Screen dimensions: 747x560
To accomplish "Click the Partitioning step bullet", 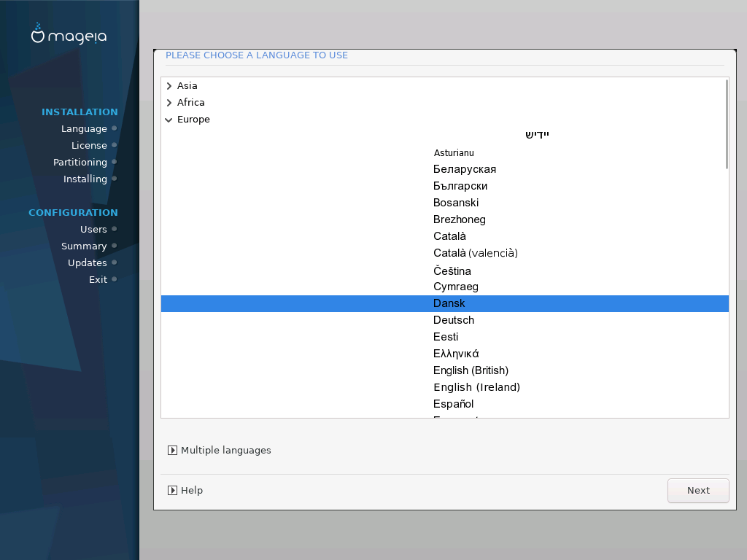I will tap(115, 162).
